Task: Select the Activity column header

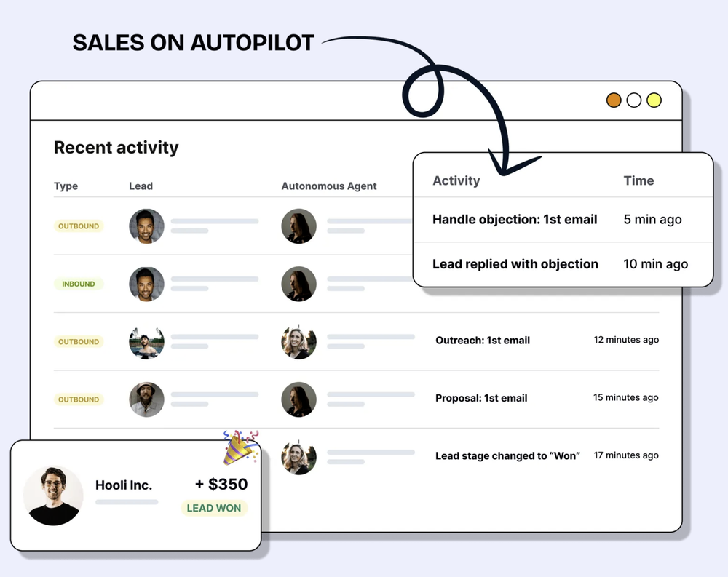Action: coord(456,180)
